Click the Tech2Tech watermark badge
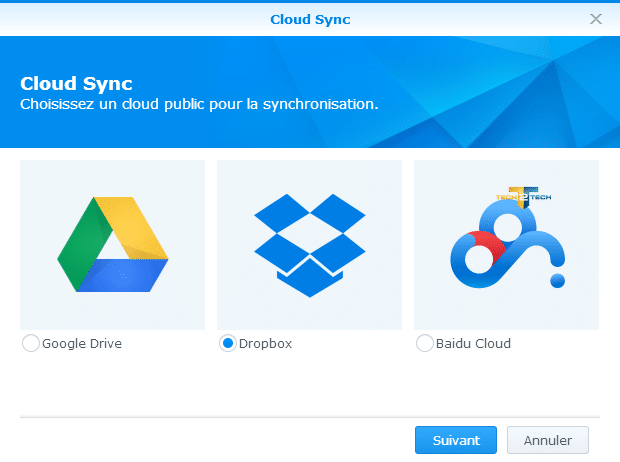The image size is (620, 462). pyautogui.click(x=524, y=196)
